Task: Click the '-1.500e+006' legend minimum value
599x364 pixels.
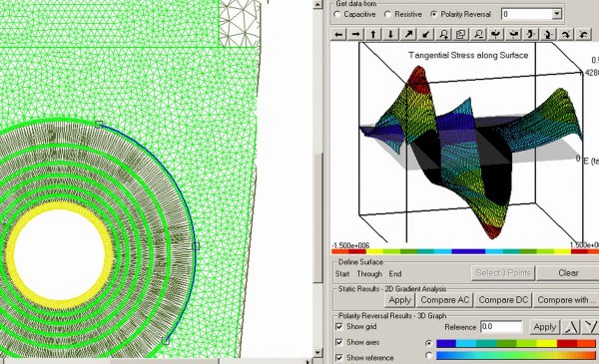Action: point(350,245)
